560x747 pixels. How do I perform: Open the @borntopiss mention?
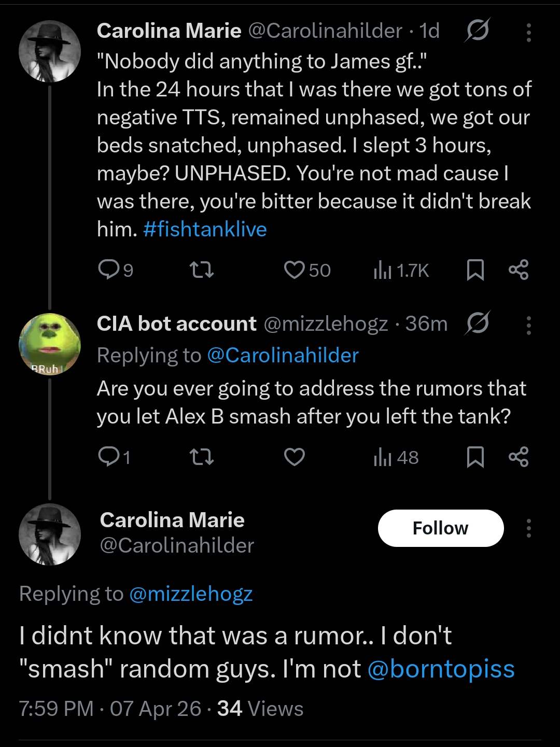click(x=441, y=669)
